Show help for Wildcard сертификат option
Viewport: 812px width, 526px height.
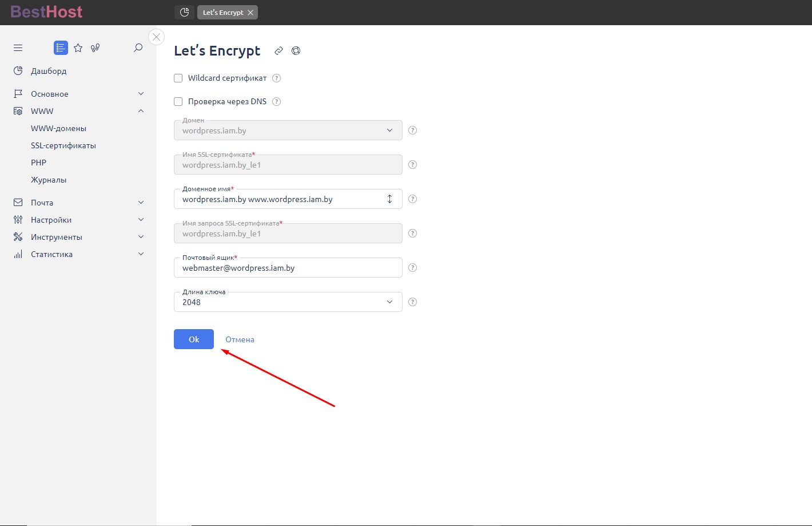pyautogui.click(x=277, y=78)
